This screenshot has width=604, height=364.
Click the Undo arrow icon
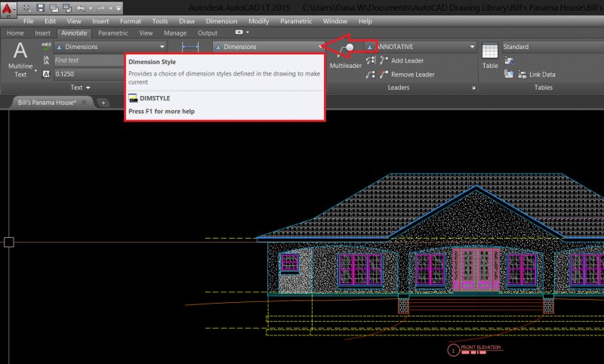click(x=81, y=8)
